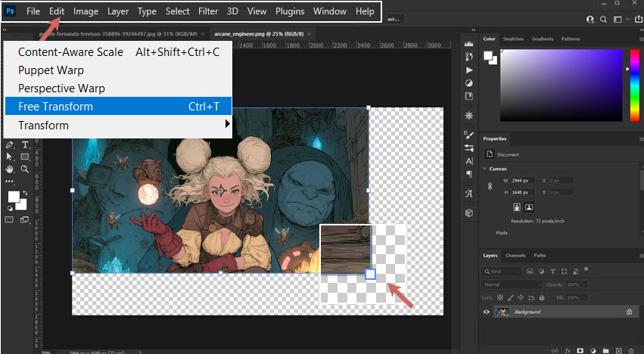Switch to the Swatches tab

tap(513, 39)
